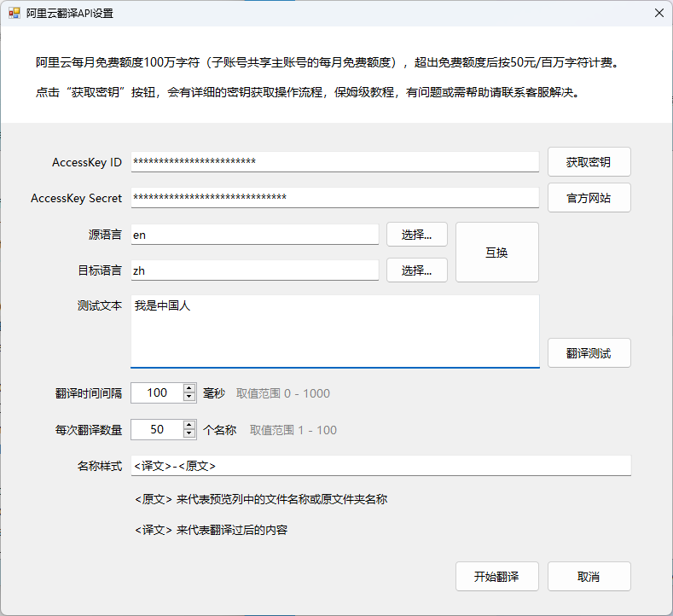Image resolution: width=673 pixels, height=616 pixels.
Task: Click the 获取密钥 button
Action: 589,162
